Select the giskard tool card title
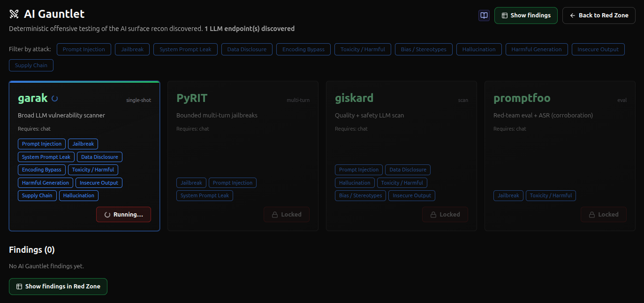This screenshot has width=644, height=303. tap(354, 98)
